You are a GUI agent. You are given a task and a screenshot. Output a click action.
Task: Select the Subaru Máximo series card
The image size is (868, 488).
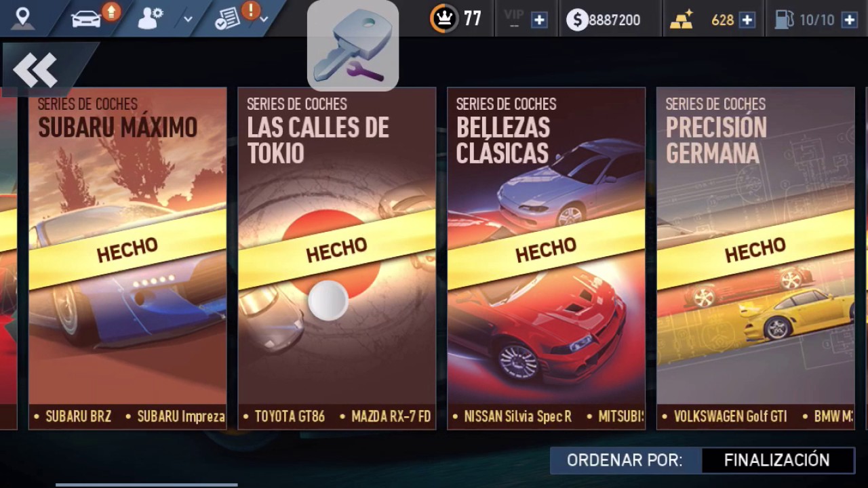click(x=127, y=258)
